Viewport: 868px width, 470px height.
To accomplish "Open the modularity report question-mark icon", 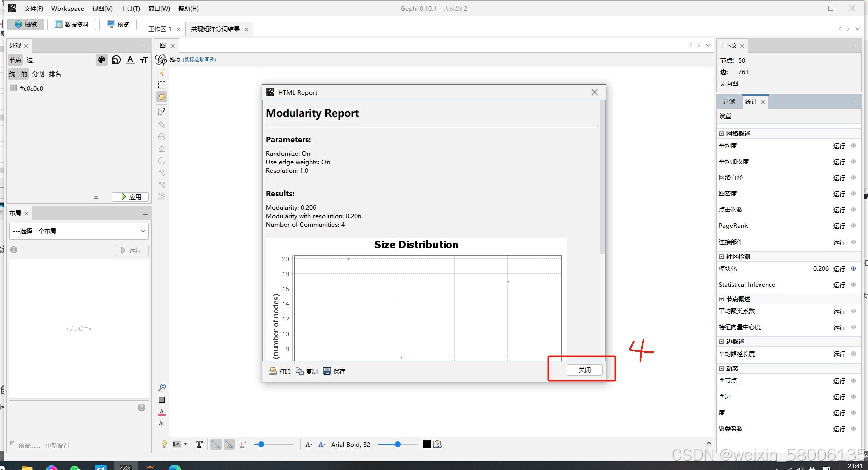I will (x=853, y=269).
